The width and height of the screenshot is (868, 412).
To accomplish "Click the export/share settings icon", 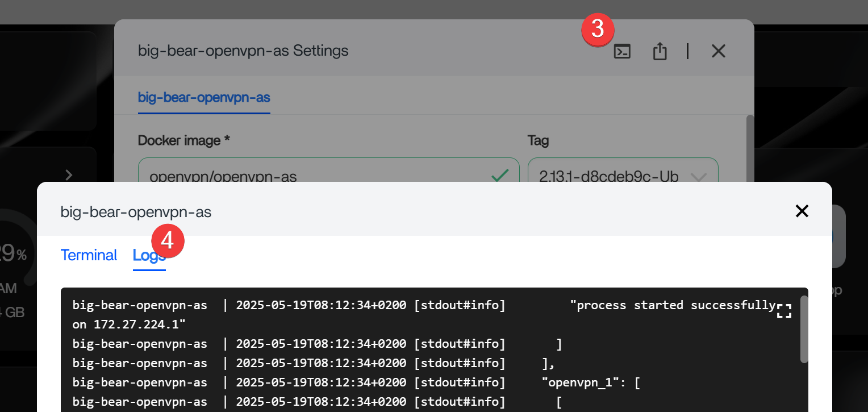I will pyautogui.click(x=659, y=52).
